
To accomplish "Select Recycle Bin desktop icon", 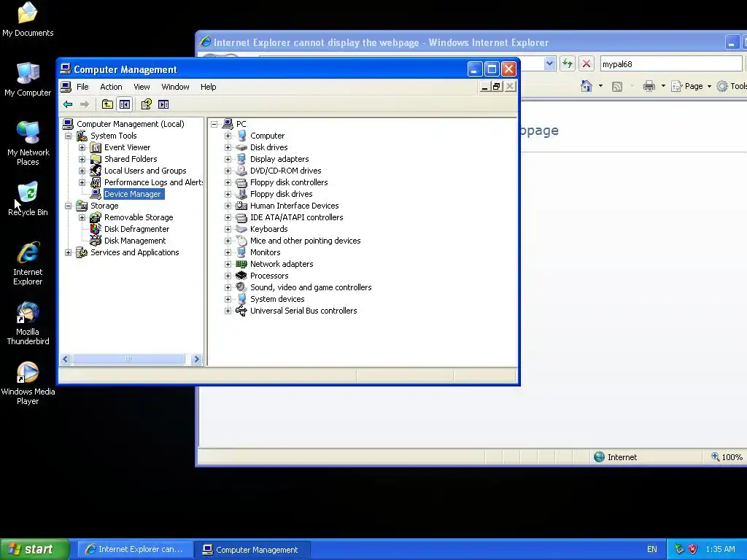I will (28, 198).
